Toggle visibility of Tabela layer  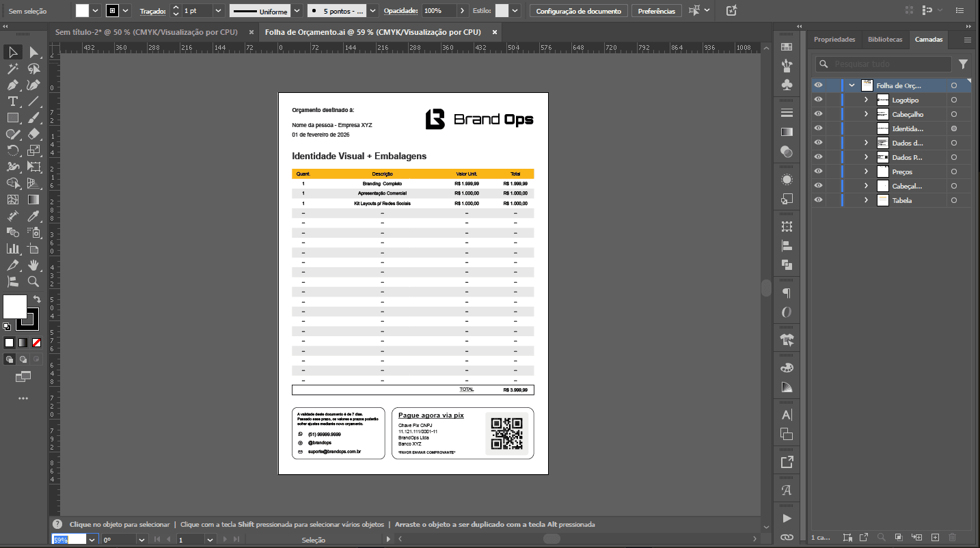click(818, 200)
